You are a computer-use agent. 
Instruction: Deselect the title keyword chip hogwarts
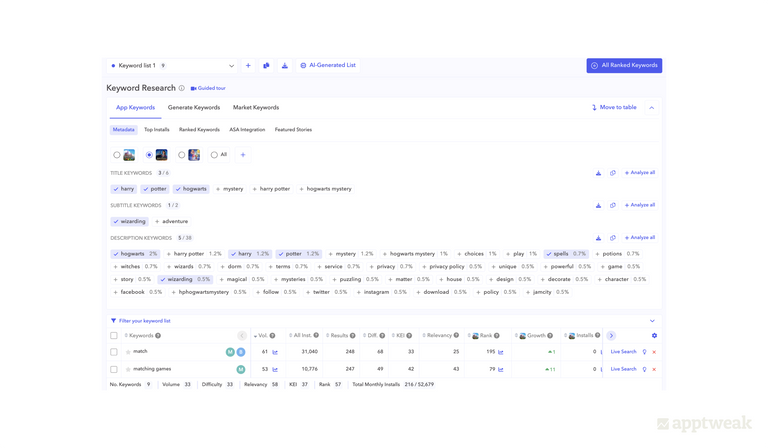click(x=191, y=189)
